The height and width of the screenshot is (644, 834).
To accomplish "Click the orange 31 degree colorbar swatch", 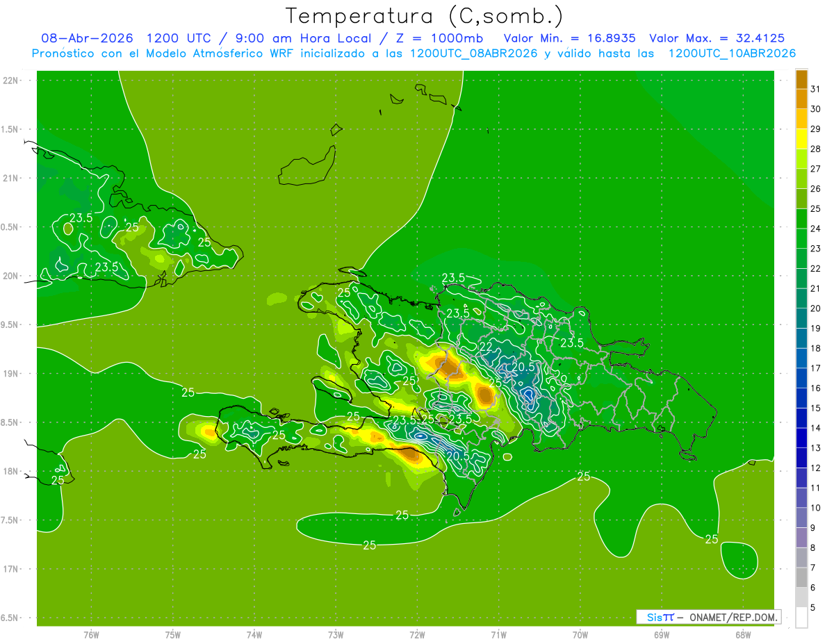I will pos(801,79).
